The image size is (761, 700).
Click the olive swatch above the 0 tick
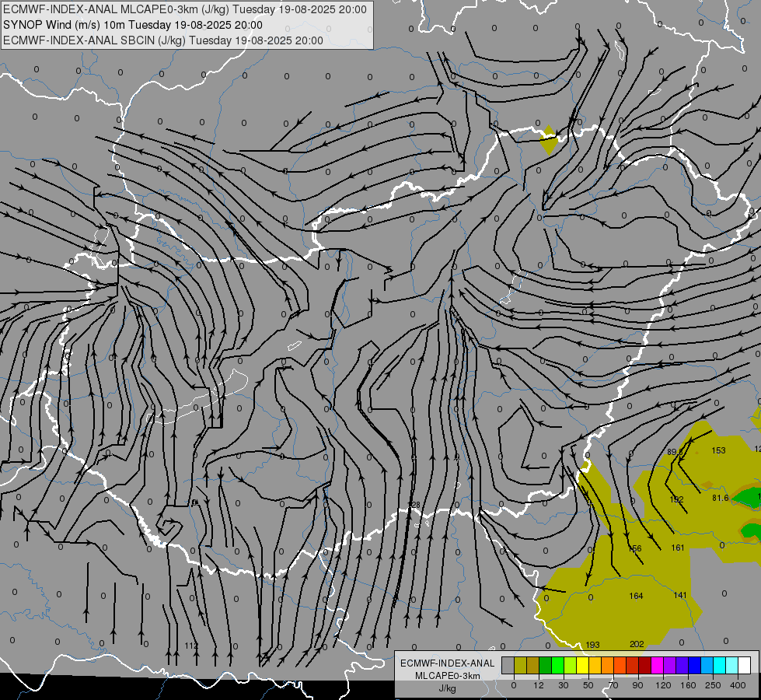click(x=520, y=666)
